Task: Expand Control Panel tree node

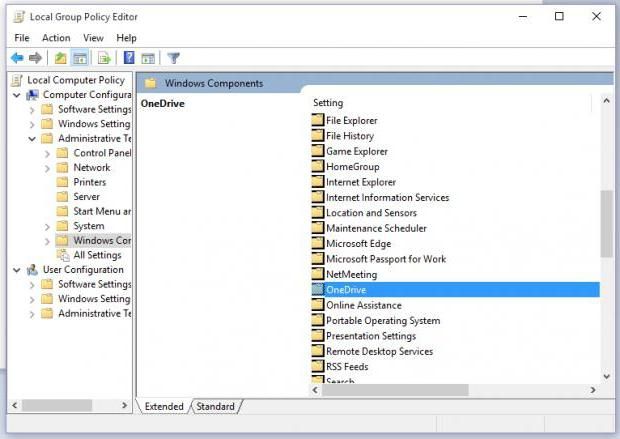Action: coord(47,154)
